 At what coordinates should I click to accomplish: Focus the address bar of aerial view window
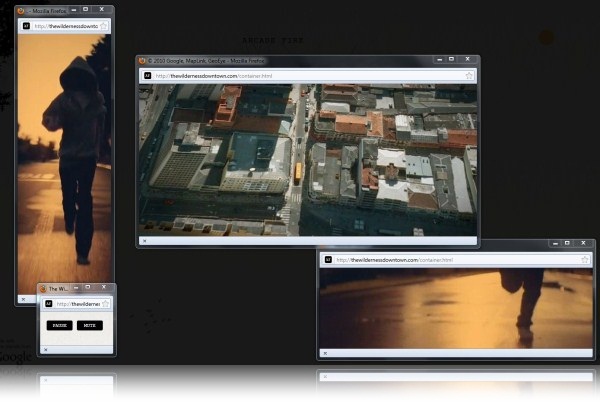coord(300,75)
